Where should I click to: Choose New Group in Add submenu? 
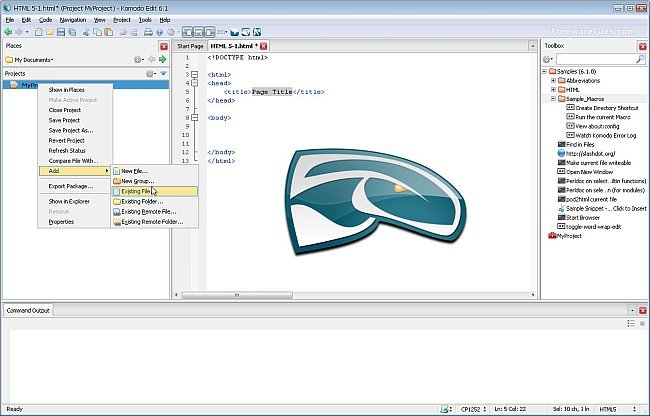coord(154,181)
